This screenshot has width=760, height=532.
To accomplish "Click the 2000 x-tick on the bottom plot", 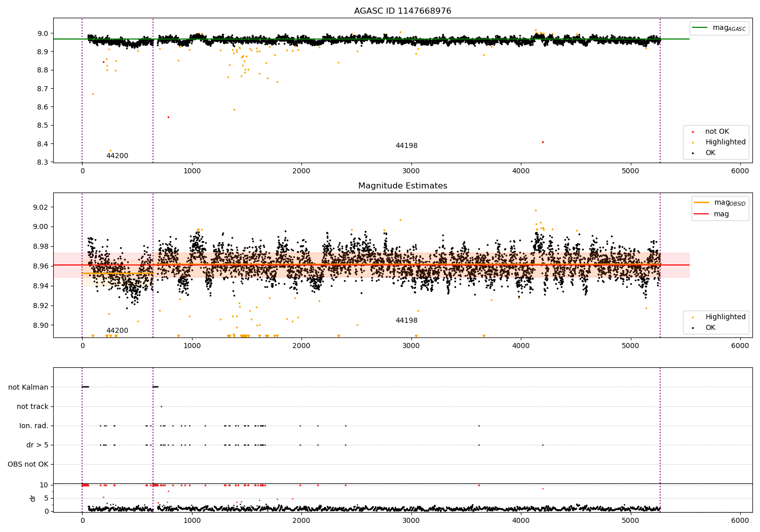I will coord(301,521).
